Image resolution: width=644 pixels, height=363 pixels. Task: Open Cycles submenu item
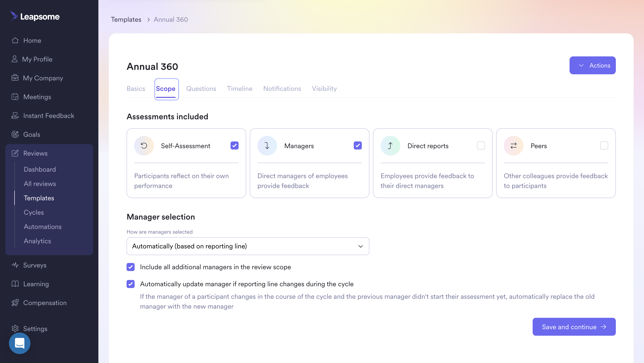pos(34,212)
